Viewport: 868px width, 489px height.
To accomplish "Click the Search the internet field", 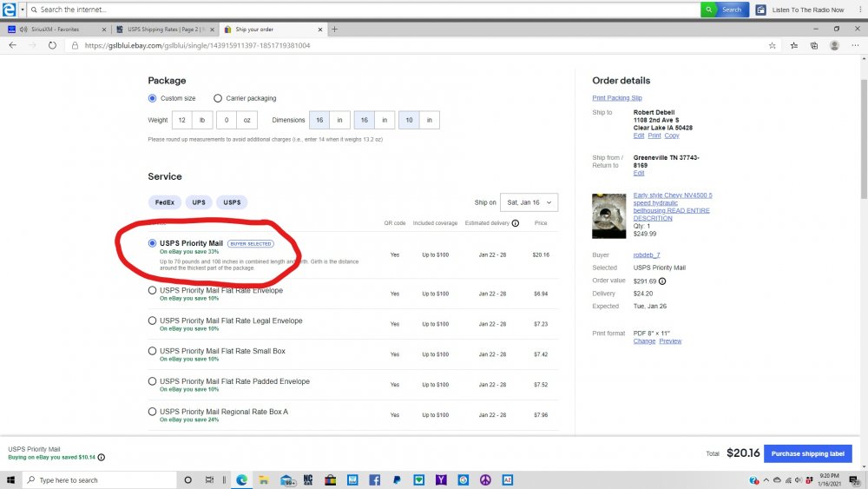I will coord(365,10).
